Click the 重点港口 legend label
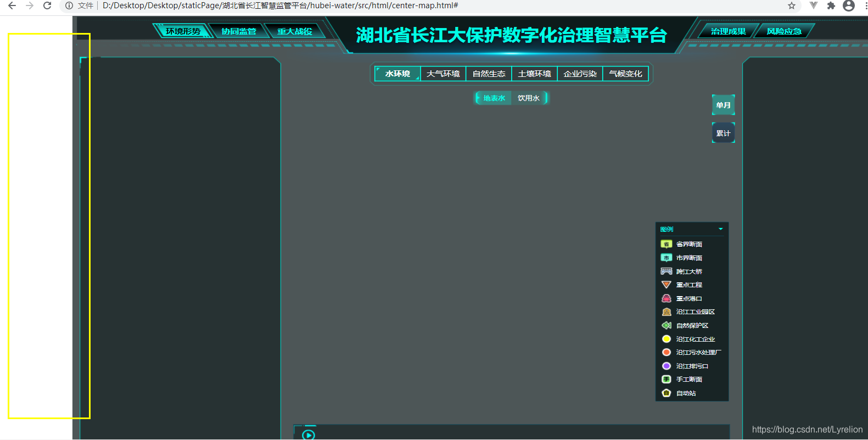868x440 pixels. [x=689, y=298]
